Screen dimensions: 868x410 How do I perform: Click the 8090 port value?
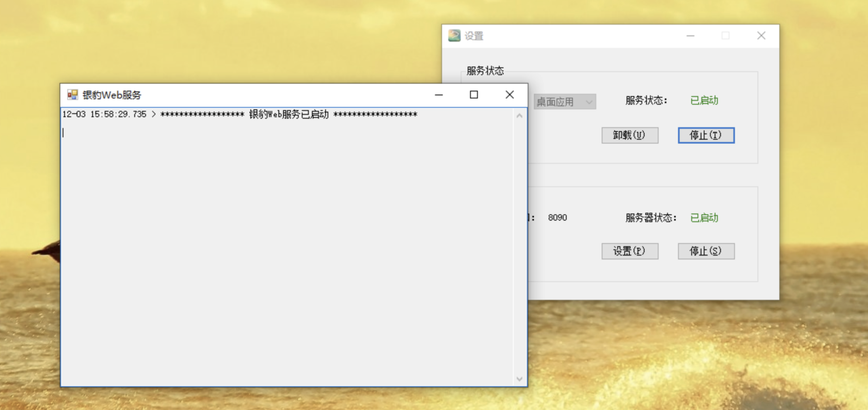tap(558, 218)
